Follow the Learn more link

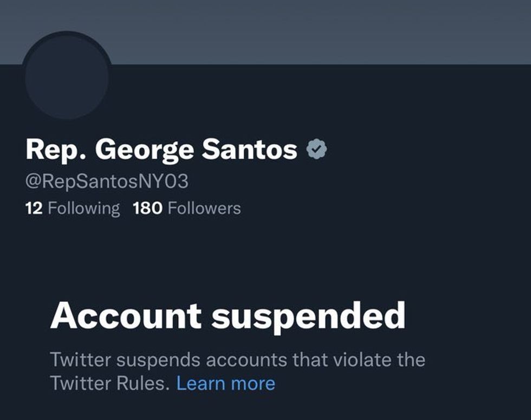(x=226, y=384)
